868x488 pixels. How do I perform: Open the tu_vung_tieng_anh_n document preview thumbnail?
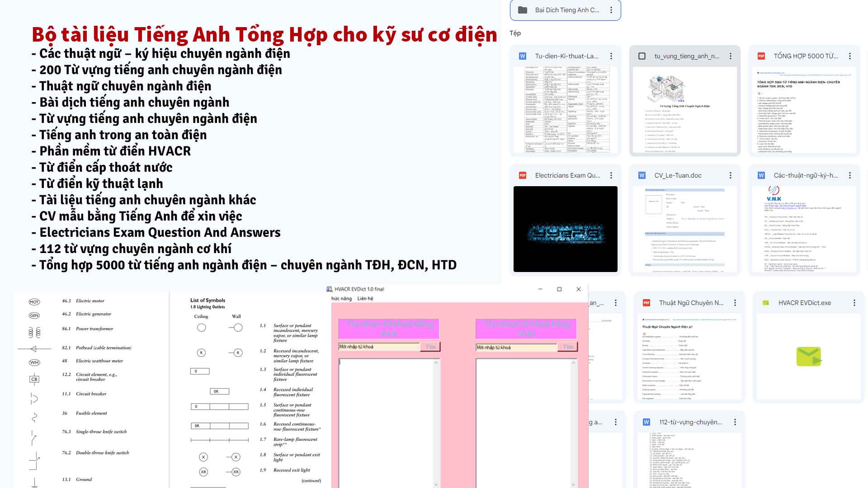(x=685, y=110)
